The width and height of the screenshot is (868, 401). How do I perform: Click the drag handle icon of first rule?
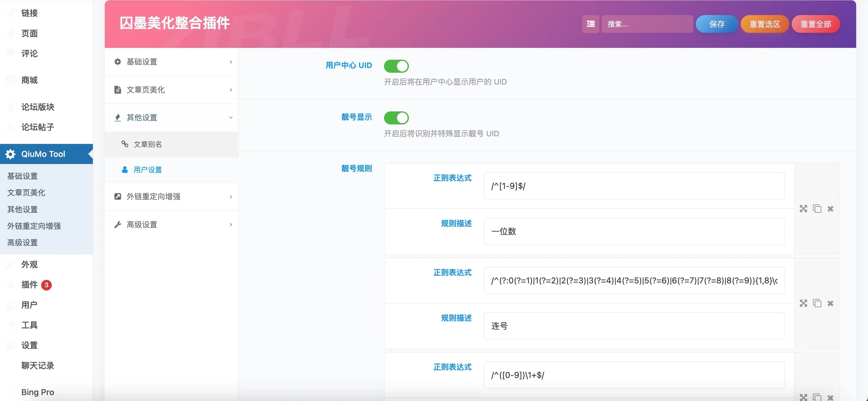(803, 209)
